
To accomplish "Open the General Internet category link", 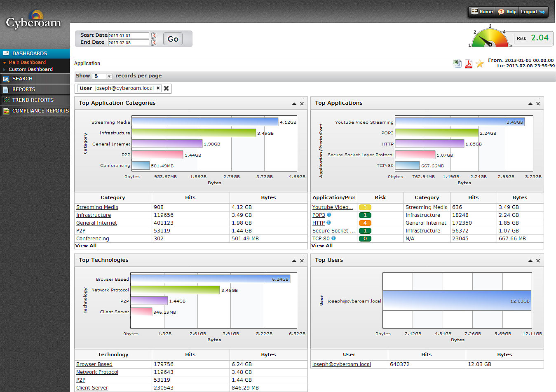I will pos(96,223).
